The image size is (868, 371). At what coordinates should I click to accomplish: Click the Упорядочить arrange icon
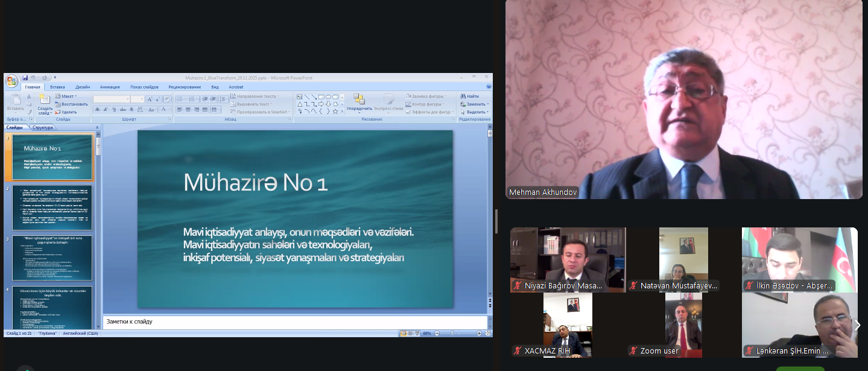(x=359, y=100)
